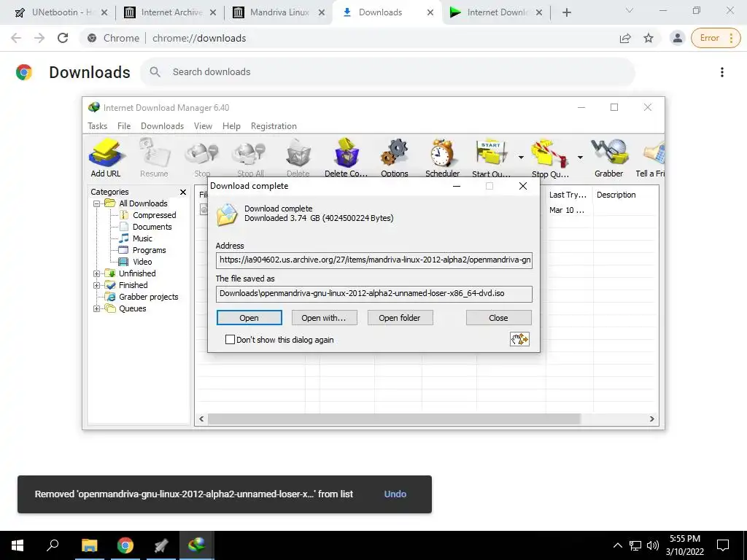Open the Chrome tab search chevron
The image size is (747, 560).
click(x=630, y=10)
